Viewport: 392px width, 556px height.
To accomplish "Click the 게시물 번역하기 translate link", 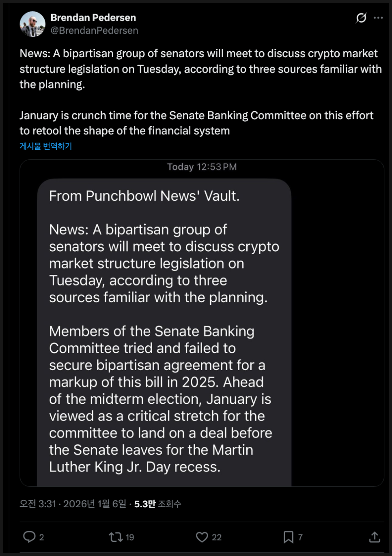I will pyautogui.click(x=45, y=146).
